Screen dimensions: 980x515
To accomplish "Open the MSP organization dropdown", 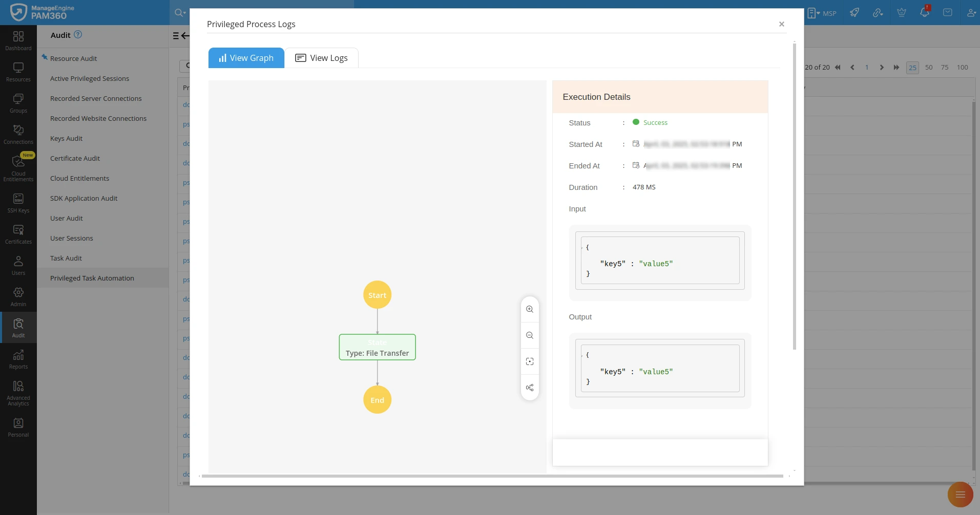I will pos(822,12).
